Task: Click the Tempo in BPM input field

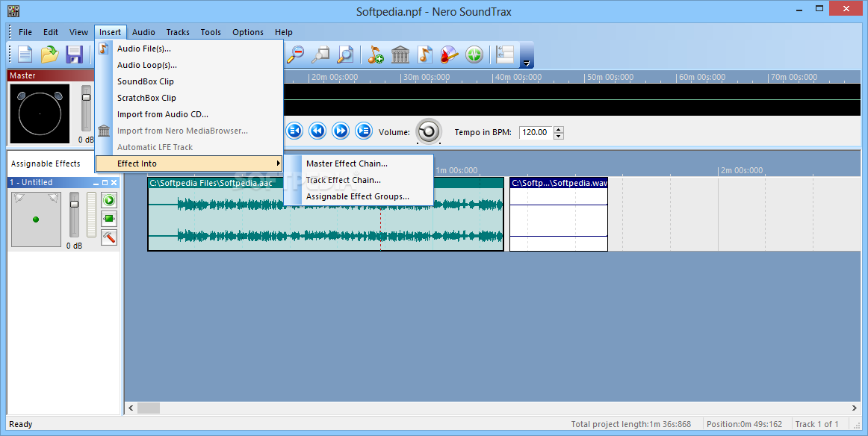Action: (x=536, y=132)
